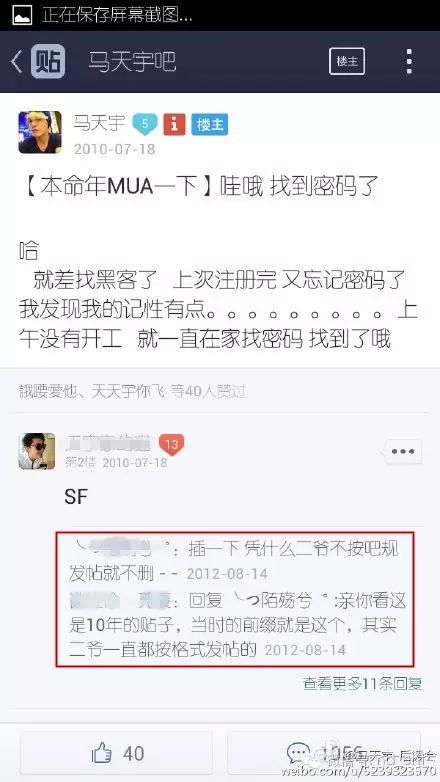
Task: Open second floor commenter avatar
Action: tap(37, 451)
